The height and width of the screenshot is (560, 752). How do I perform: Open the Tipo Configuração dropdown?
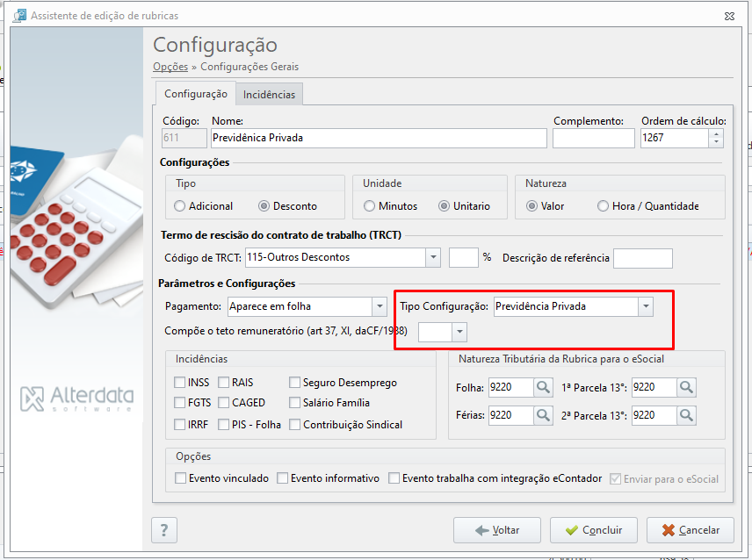click(646, 306)
